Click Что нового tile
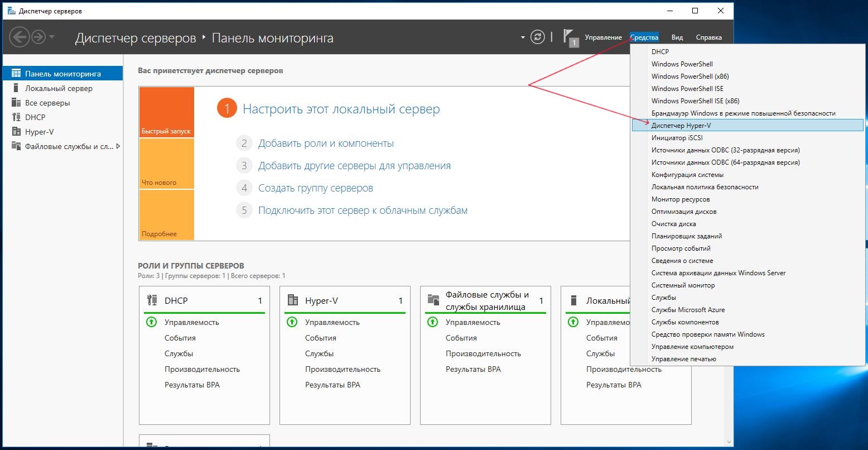 pos(166,164)
